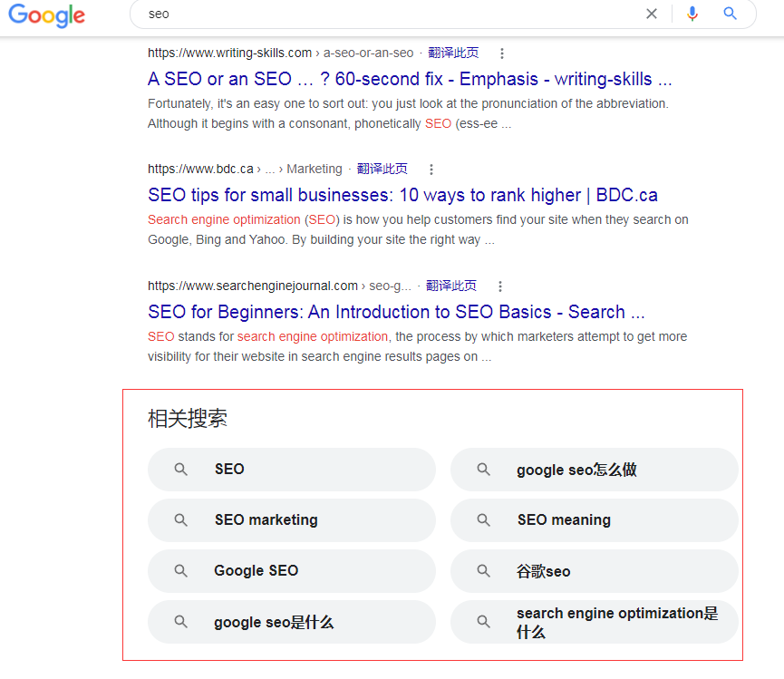Click the searchenginejournal.com URL breadcrumb
The height and width of the screenshot is (679, 784).
click(279, 286)
